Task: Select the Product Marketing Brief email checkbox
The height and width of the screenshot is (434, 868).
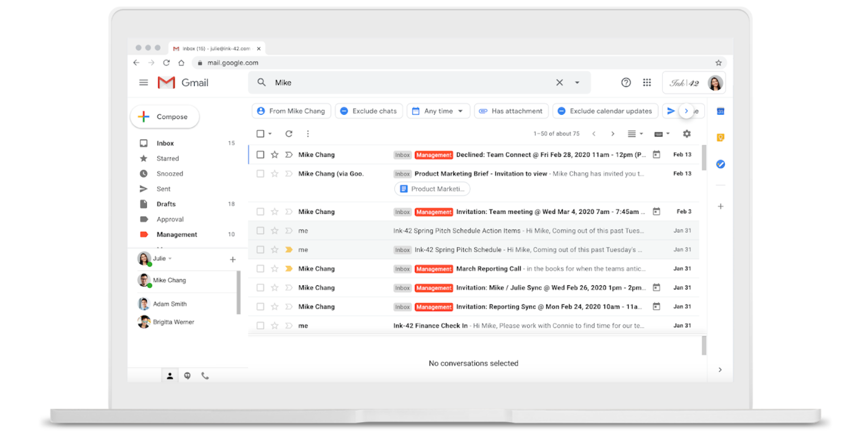Action: point(260,174)
